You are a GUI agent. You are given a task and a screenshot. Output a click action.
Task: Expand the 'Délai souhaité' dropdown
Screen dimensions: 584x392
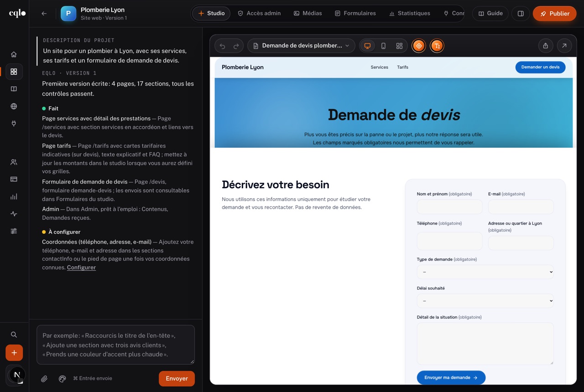485,301
